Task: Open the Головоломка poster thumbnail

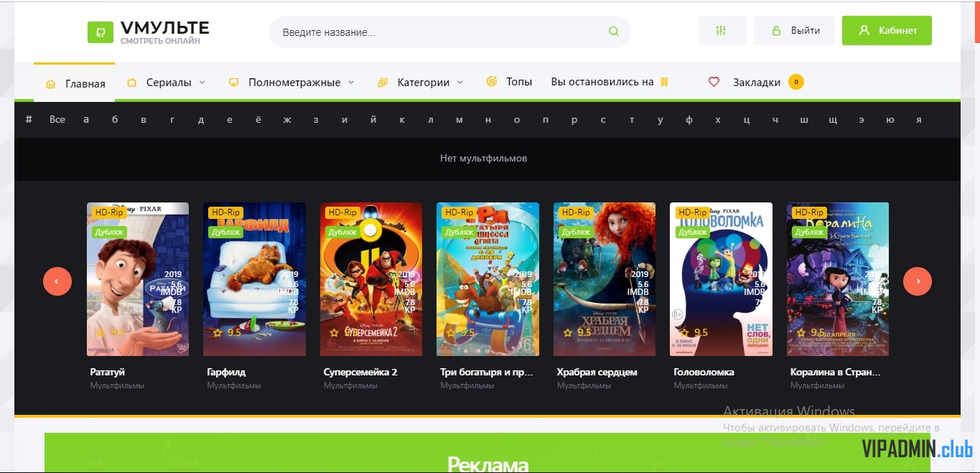Action: 722,279
